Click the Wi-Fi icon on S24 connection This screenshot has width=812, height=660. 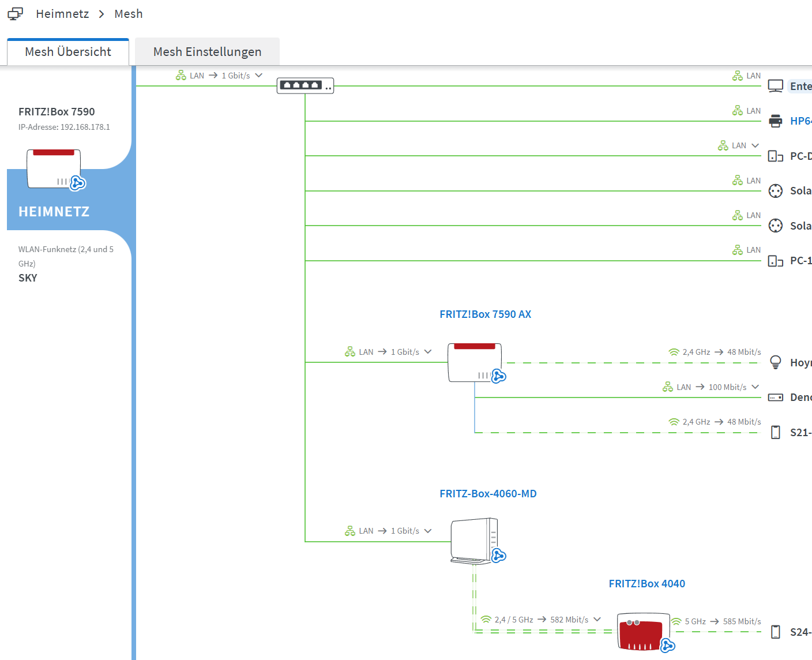pos(676,621)
